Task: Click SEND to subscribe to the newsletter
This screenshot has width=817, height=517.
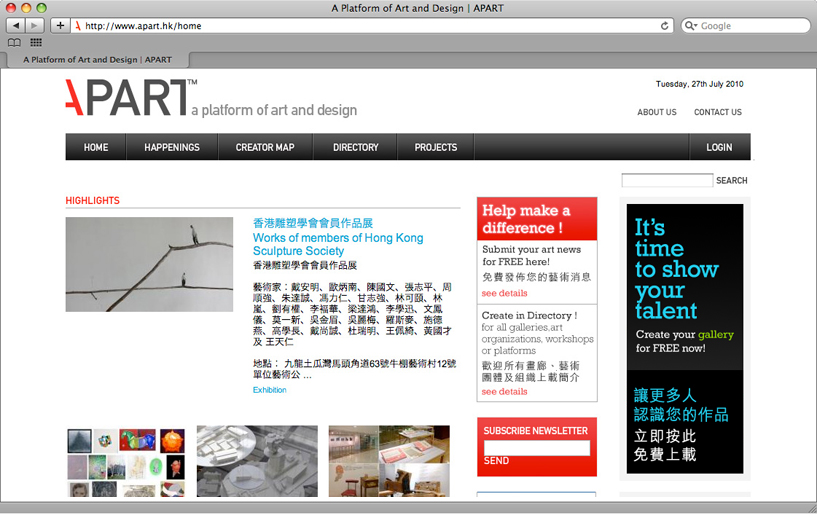Action: pyautogui.click(x=496, y=461)
